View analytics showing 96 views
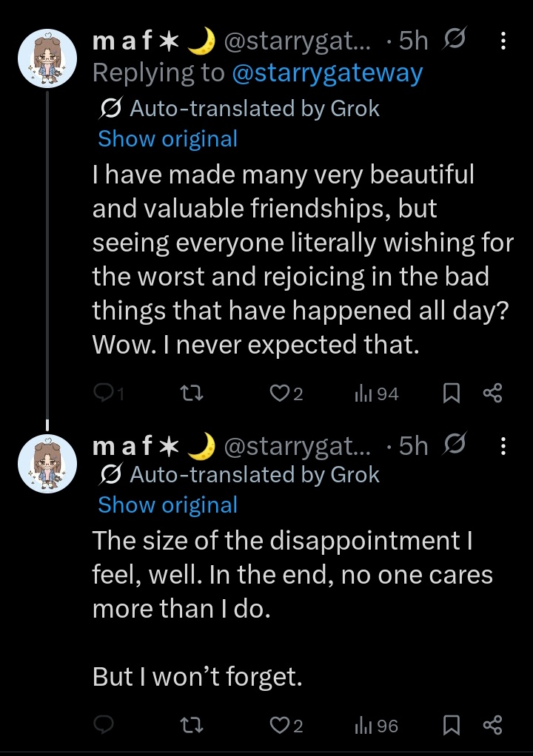533x756 pixels. 376,726
